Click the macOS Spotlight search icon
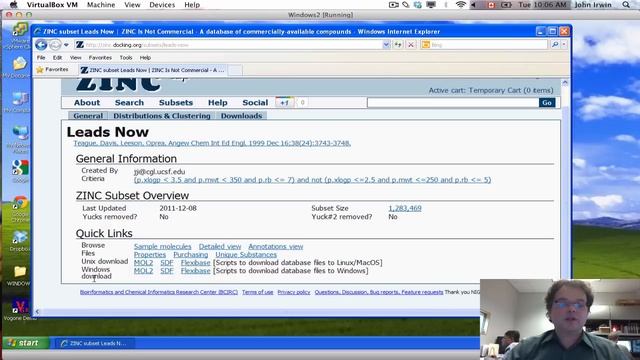 (x=626, y=5)
